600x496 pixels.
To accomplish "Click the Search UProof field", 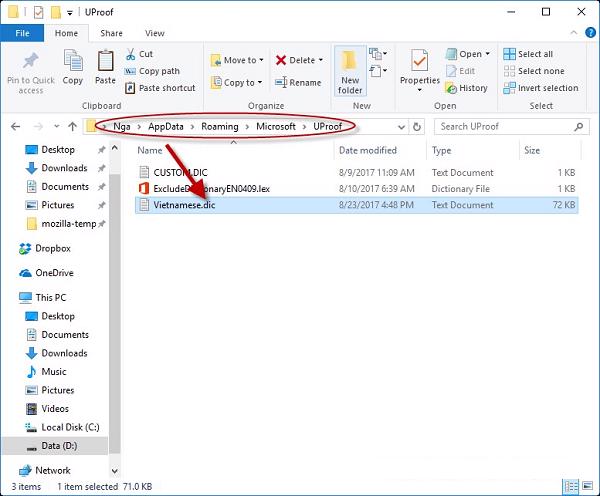I will pos(511,127).
